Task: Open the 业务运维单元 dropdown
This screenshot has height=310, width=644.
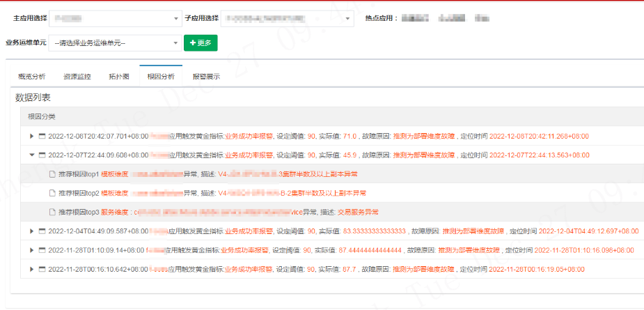Action: click(x=115, y=43)
